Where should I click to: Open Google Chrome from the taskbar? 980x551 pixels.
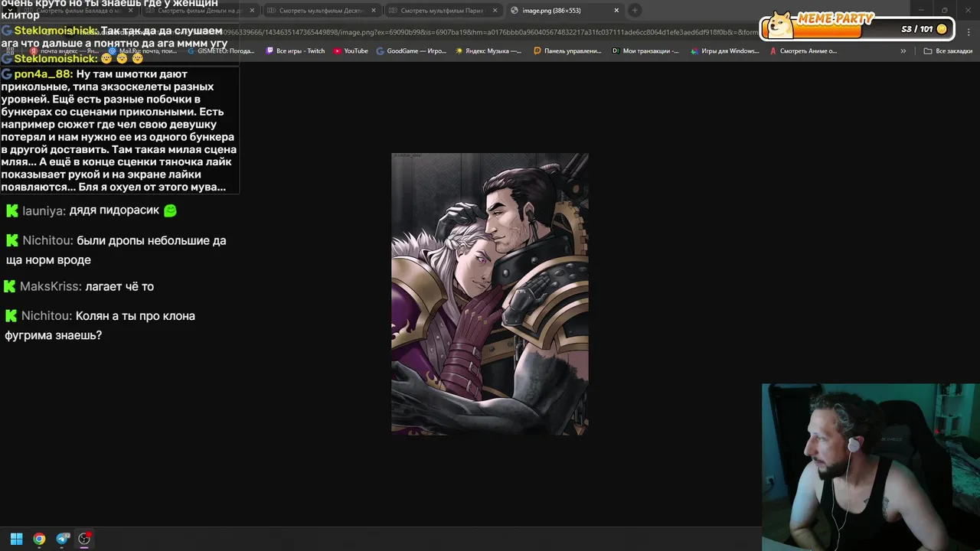coord(39,539)
